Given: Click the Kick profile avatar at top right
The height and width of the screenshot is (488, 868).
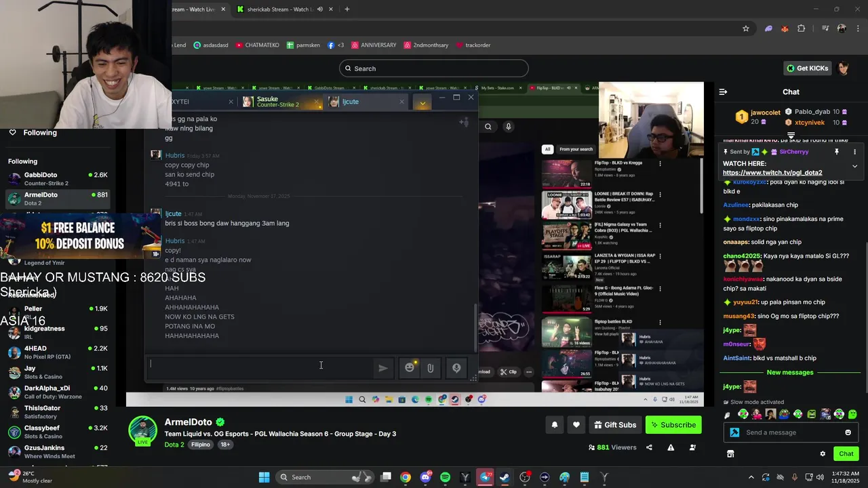Looking at the screenshot, I should click(x=843, y=68).
